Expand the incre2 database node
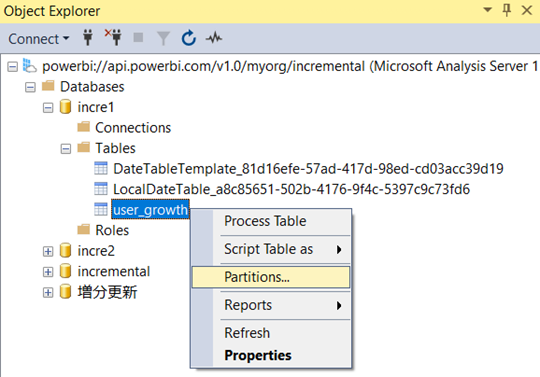This screenshot has width=540, height=377. [48, 251]
